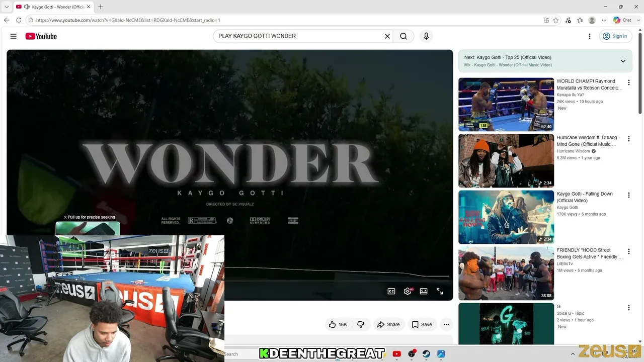Visit the LilEllisTv channel
The image size is (644, 362).
(x=565, y=263)
